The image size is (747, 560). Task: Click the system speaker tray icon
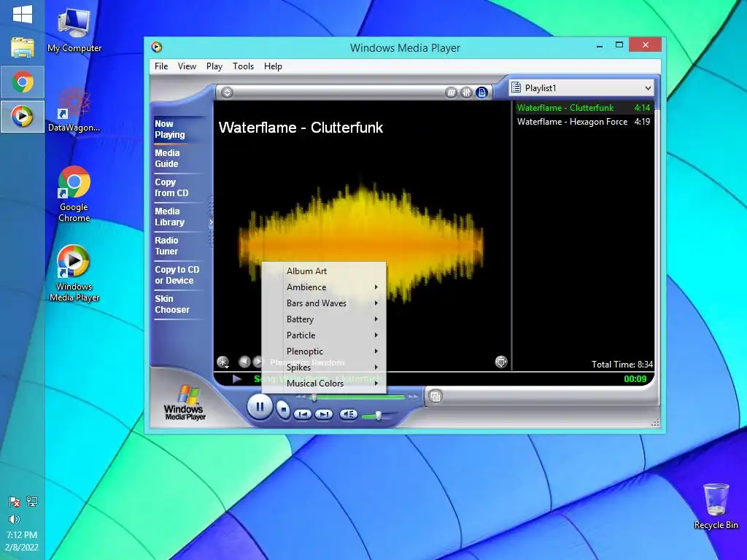(x=15, y=519)
